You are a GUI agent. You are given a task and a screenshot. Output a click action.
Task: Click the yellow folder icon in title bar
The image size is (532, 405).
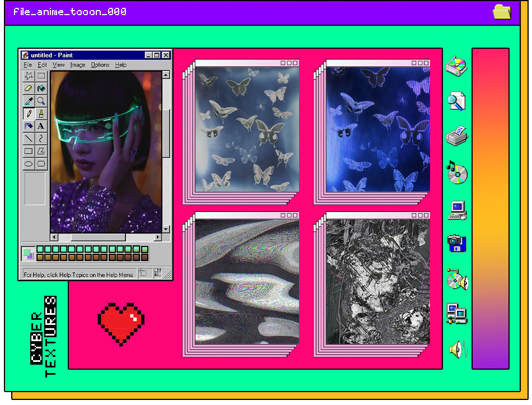click(502, 12)
